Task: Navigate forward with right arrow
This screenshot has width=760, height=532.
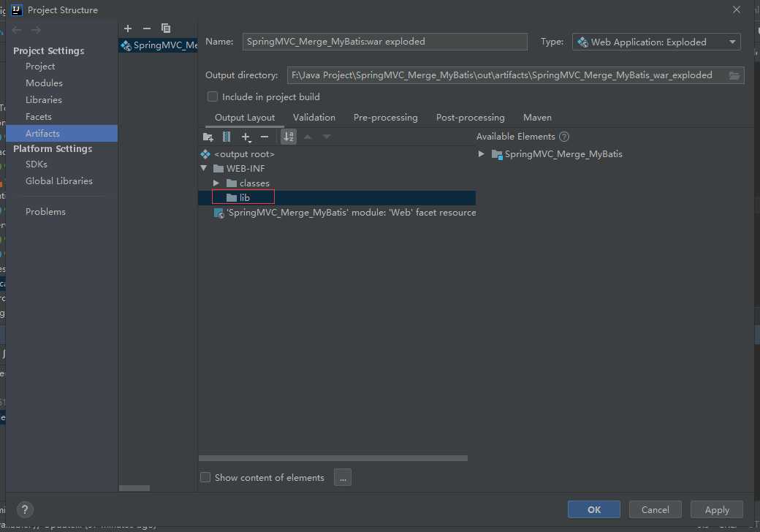Action: (36, 30)
